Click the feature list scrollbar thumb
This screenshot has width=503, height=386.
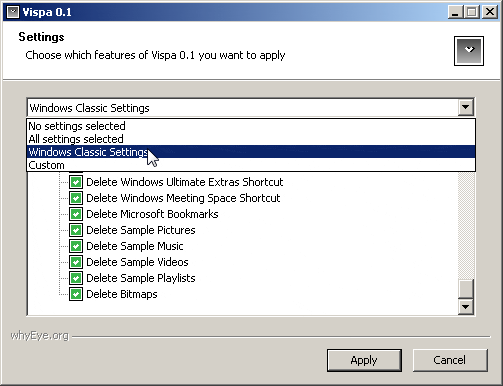pos(465,289)
